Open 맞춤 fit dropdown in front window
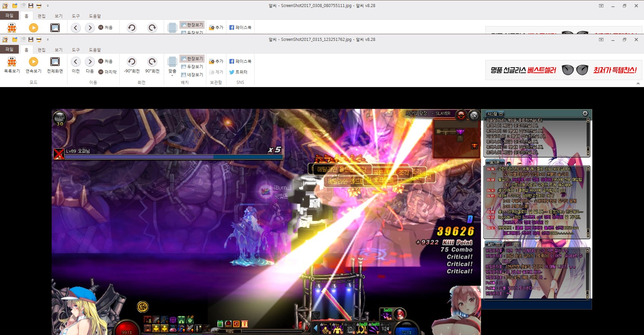Image resolution: width=644 pixels, height=335 pixels. tap(172, 66)
